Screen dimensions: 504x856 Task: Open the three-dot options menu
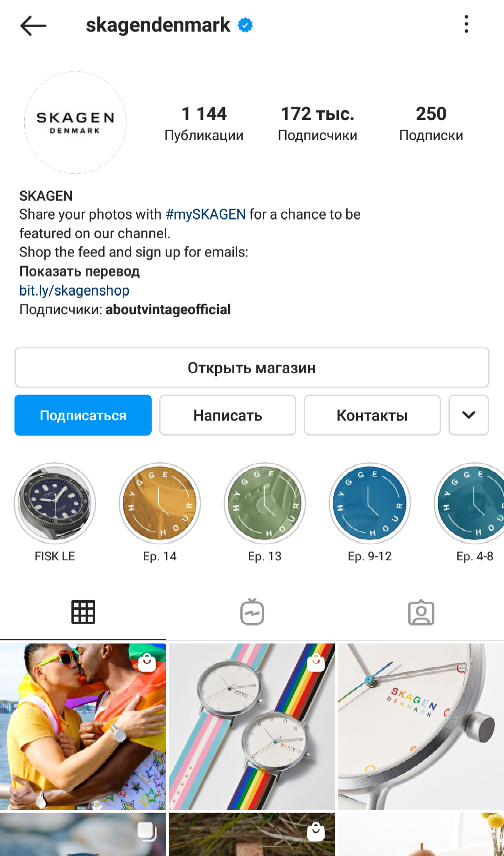coord(466,24)
